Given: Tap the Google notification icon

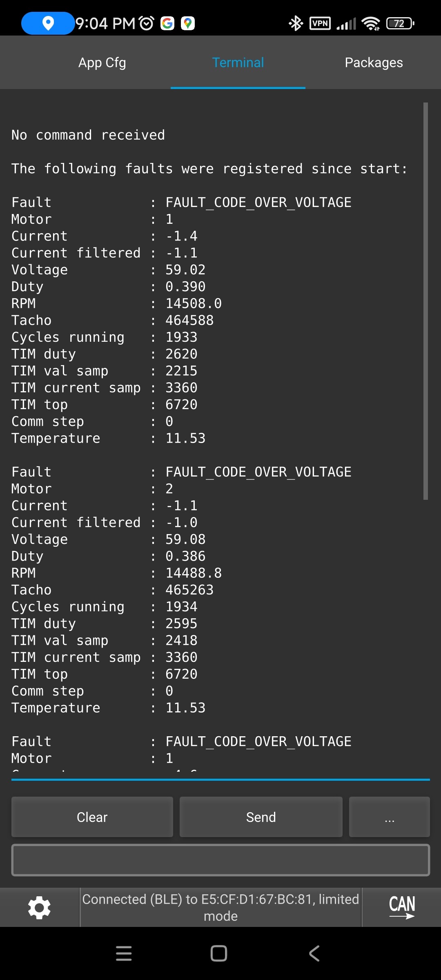Looking at the screenshot, I should pyautogui.click(x=167, y=23).
